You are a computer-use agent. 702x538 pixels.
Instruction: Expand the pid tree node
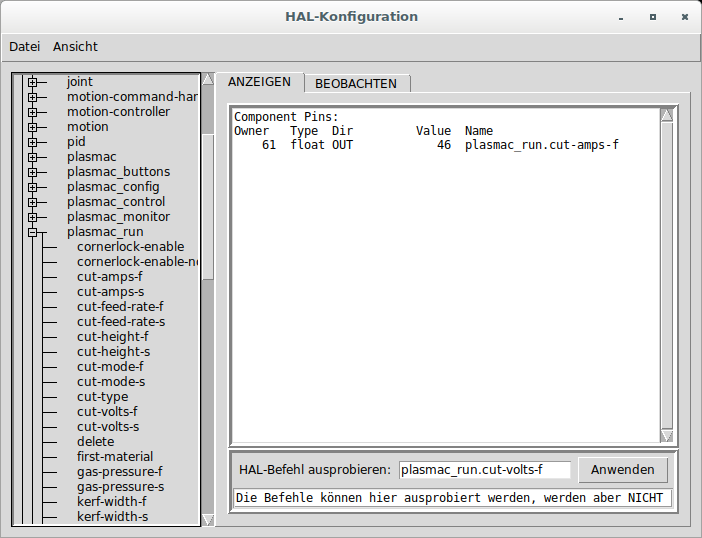(32, 142)
